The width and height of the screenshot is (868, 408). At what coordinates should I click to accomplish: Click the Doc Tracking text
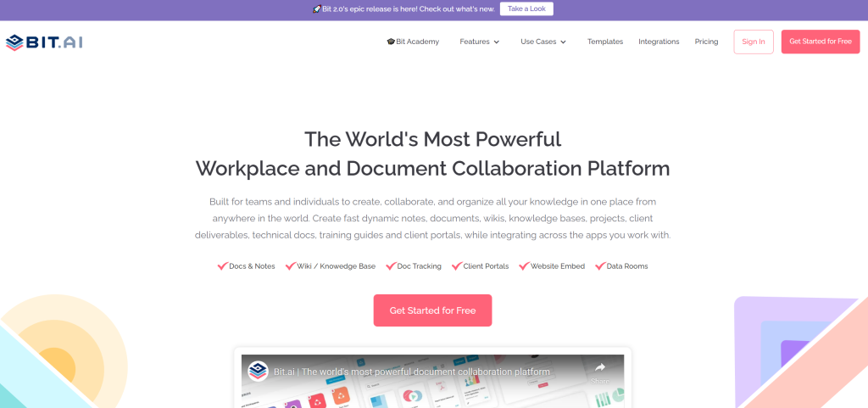[x=419, y=266]
